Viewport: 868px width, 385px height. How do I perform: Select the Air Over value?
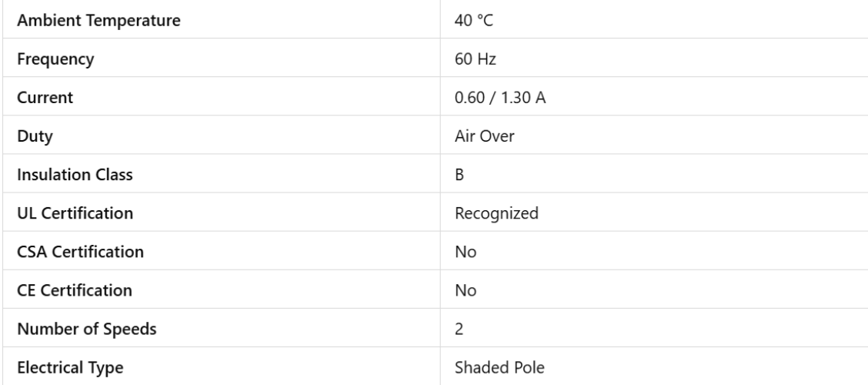pos(482,136)
